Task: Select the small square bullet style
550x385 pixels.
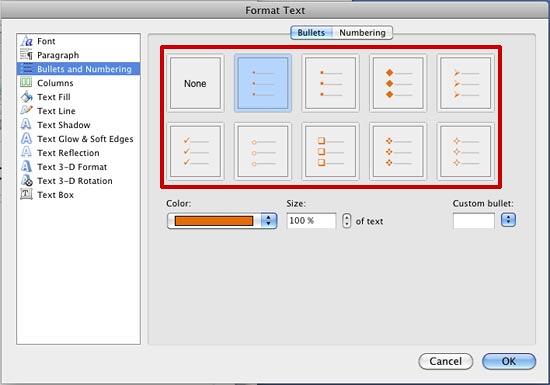Action: [x=330, y=83]
